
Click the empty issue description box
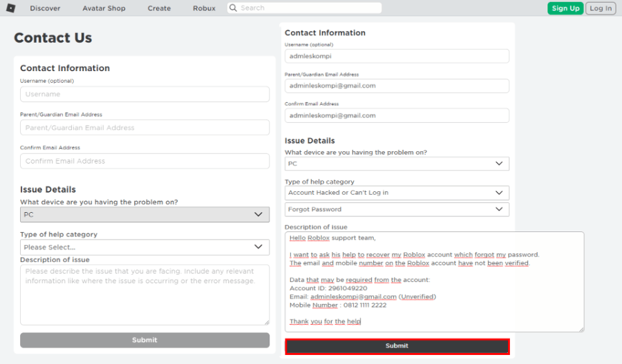pyautogui.click(x=145, y=295)
